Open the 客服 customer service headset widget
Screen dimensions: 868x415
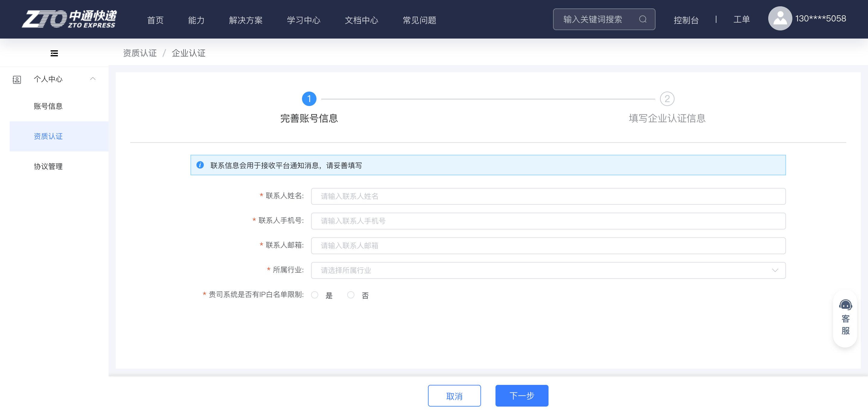pyautogui.click(x=845, y=318)
